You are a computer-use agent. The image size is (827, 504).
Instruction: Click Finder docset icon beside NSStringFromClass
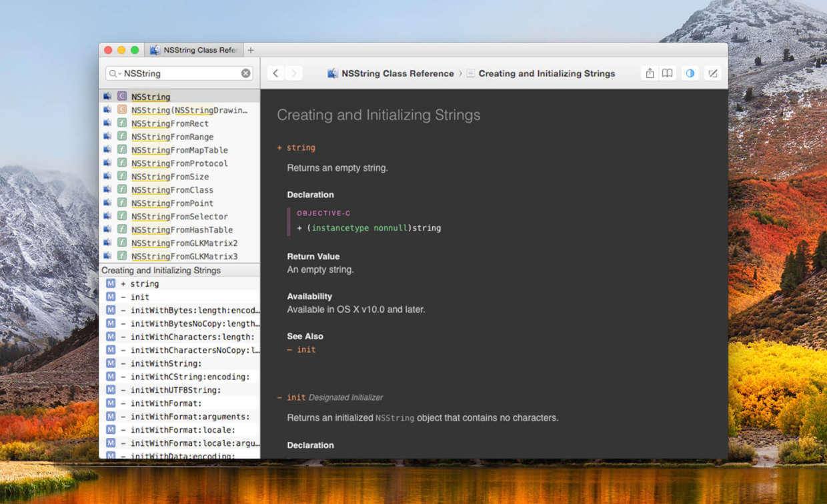click(107, 189)
